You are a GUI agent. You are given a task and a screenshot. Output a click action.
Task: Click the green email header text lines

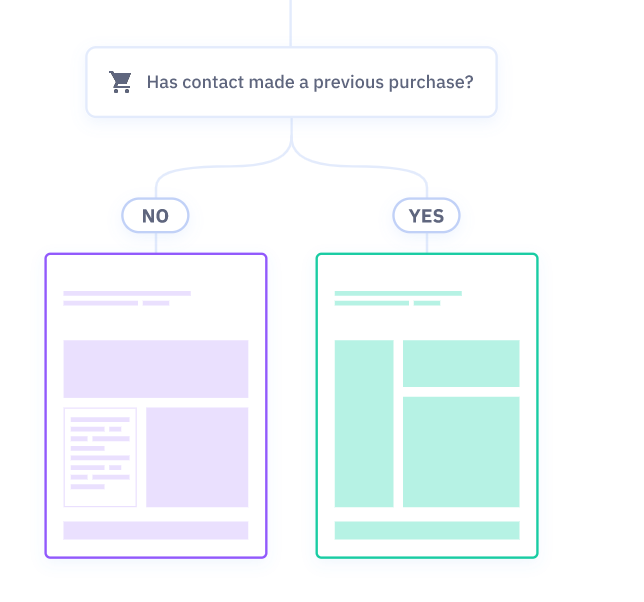[x=398, y=298]
